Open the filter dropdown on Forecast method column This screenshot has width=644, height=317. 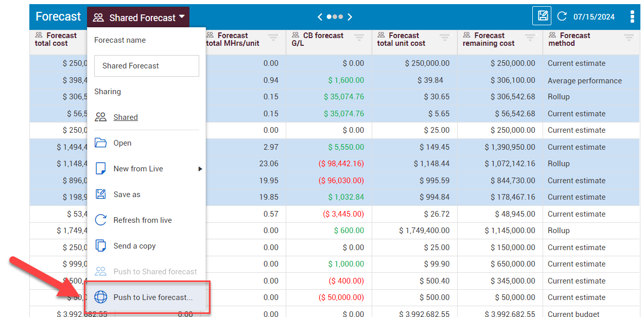(628, 38)
